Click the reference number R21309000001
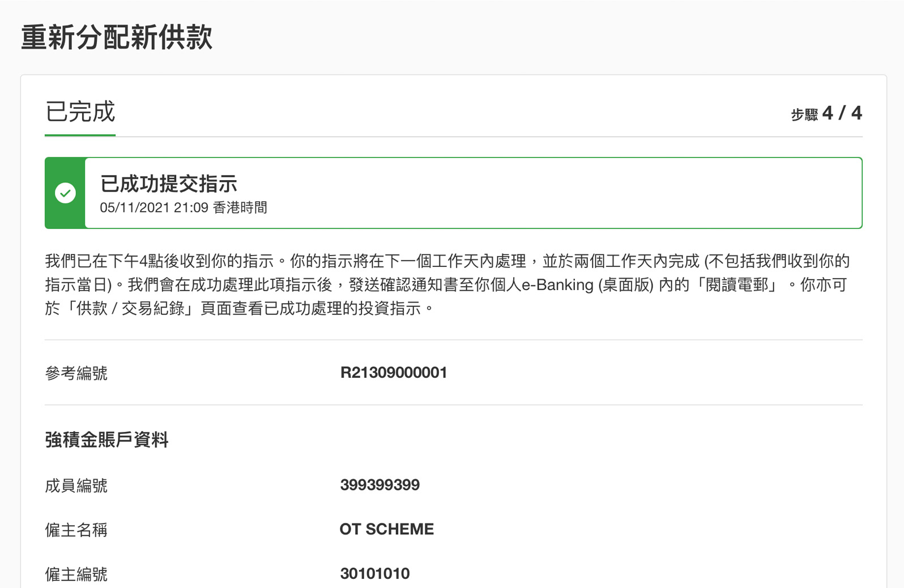Screen dimensions: 904x588 [x=393, y=373]
